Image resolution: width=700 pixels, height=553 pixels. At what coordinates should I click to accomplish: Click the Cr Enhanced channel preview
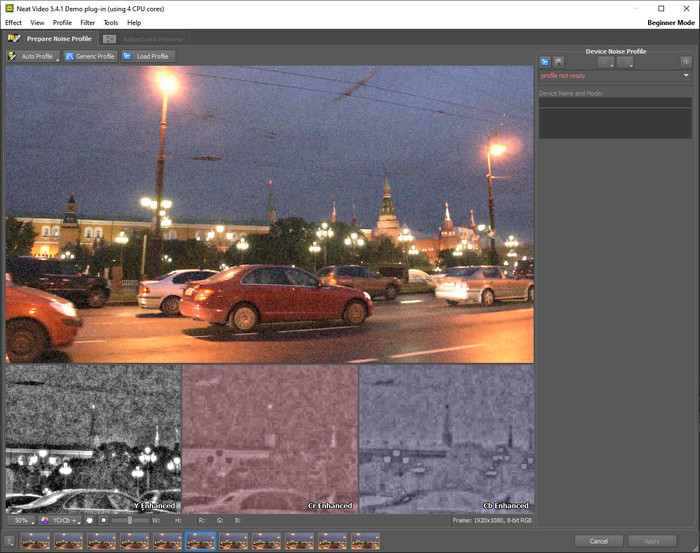(270, 439)
